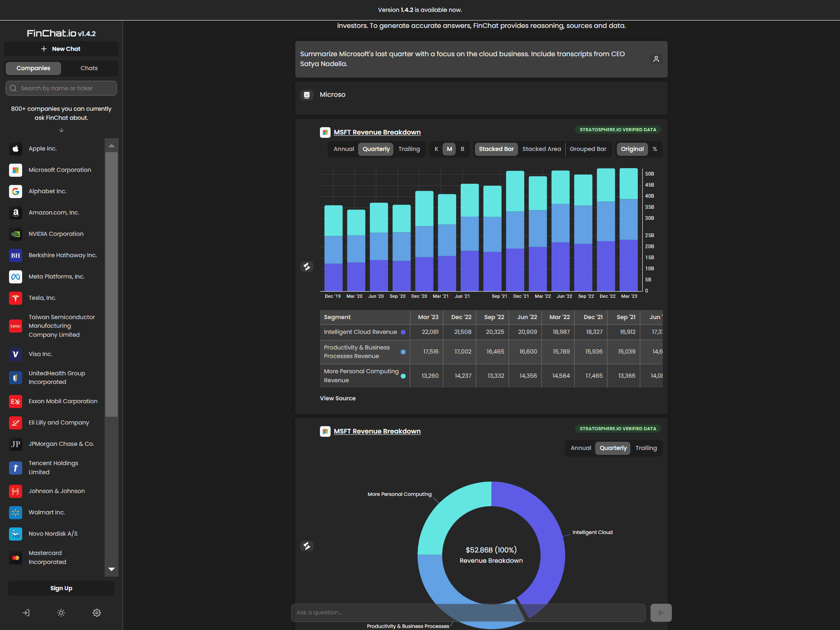Open the Exxon Mobil logo icon
Viewport: 840px width, 630px height.
coord(16,402)
